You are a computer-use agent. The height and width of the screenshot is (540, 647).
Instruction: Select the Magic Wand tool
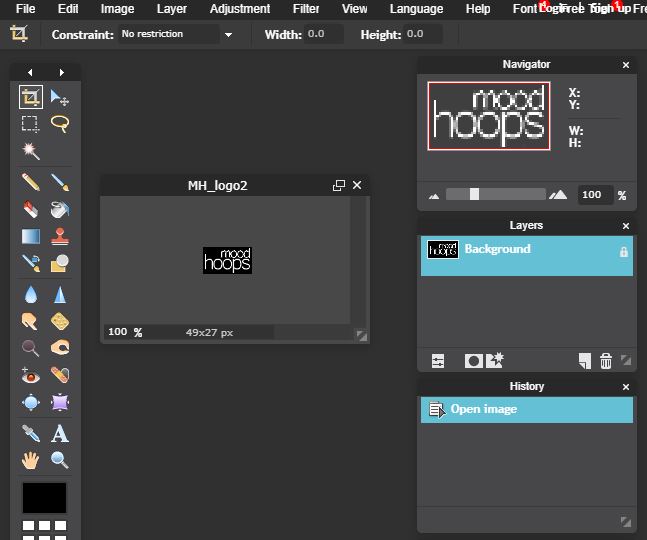[31, 151]
